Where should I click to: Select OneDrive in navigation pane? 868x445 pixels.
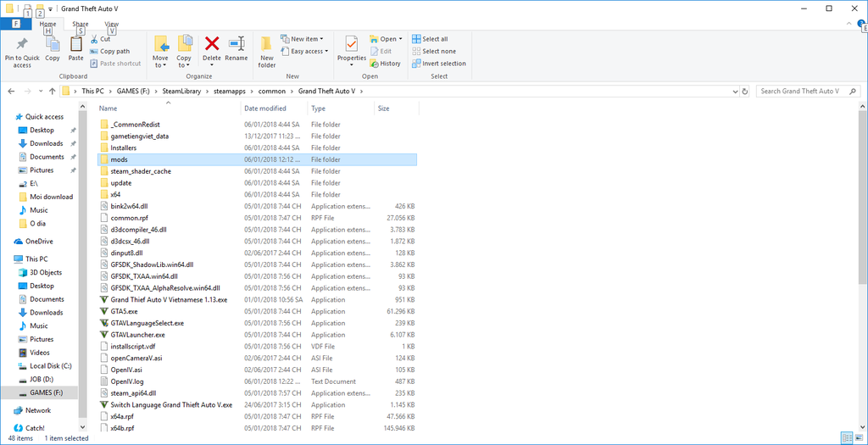39,242
